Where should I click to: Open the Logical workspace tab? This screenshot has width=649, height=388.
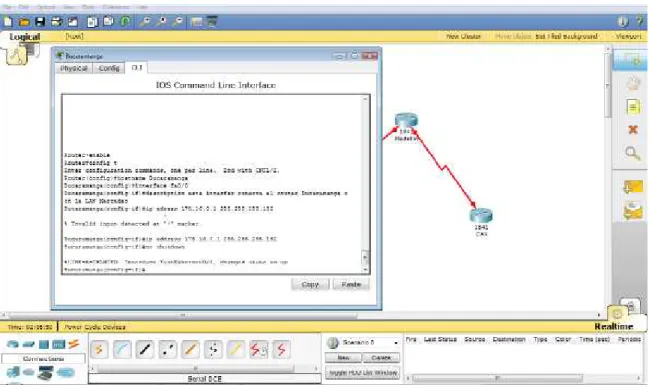tap(25, 36)
